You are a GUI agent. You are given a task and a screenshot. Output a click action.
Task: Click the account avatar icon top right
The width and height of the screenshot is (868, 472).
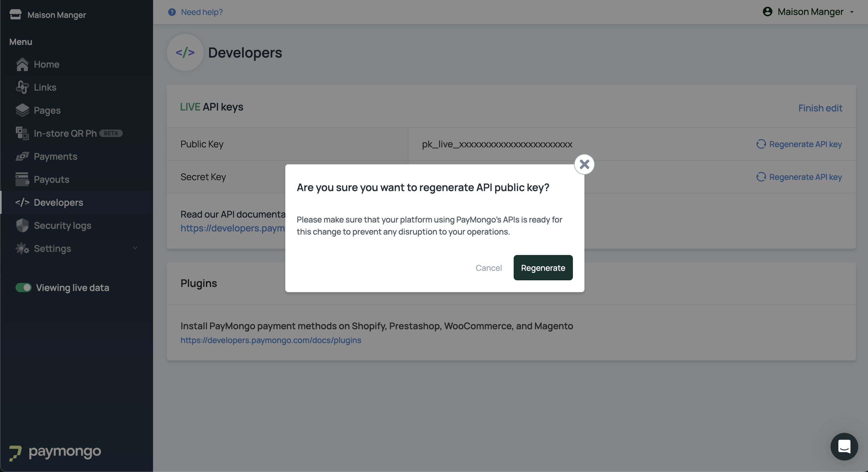[767, 12]
